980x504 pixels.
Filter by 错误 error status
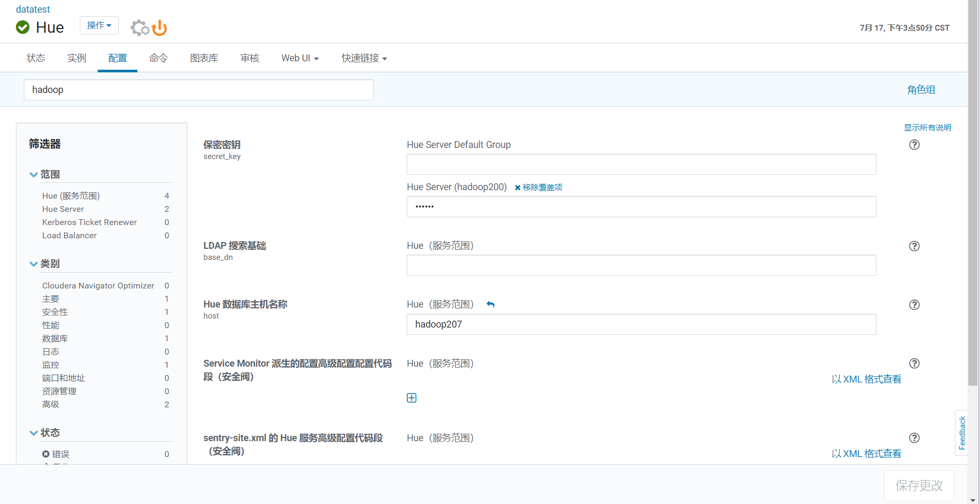[61, 454]
